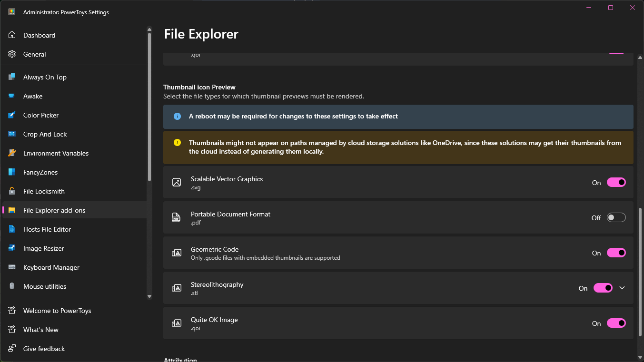The image size is (644, 362).
Task: Click the main content scrollbar down arrow
Action: (x=640, y=356)
